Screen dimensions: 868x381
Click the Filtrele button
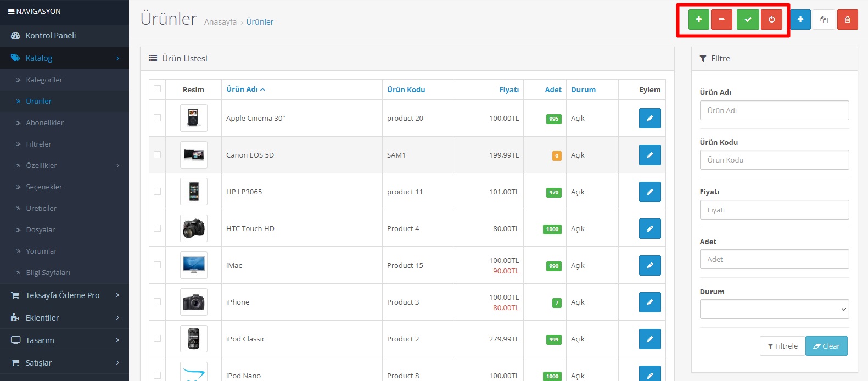782,346
